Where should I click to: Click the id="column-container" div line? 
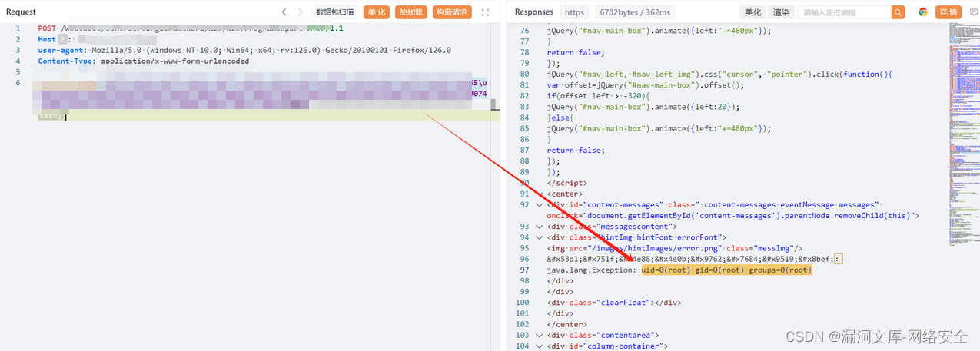click(607, 346)
